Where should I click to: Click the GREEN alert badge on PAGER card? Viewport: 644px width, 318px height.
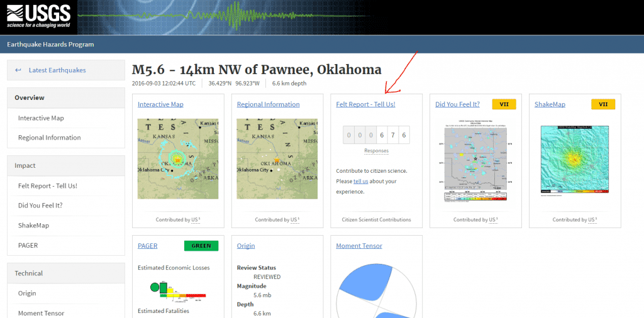pos(201,246)
